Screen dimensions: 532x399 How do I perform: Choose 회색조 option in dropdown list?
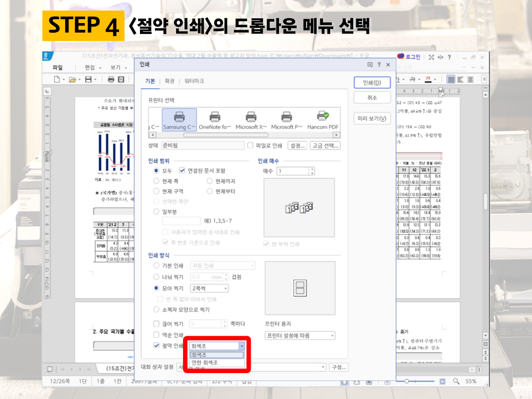tap(217, 355)
